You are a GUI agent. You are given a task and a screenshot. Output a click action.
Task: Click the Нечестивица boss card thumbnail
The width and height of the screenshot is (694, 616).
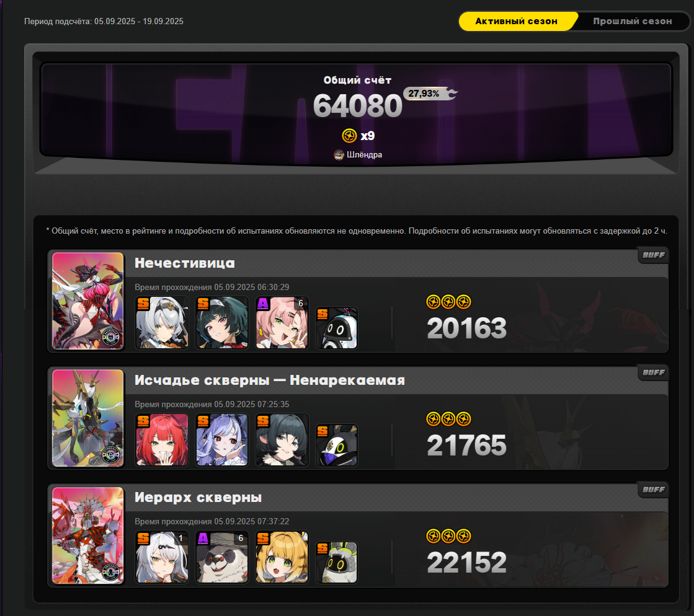tap(88, 301)
